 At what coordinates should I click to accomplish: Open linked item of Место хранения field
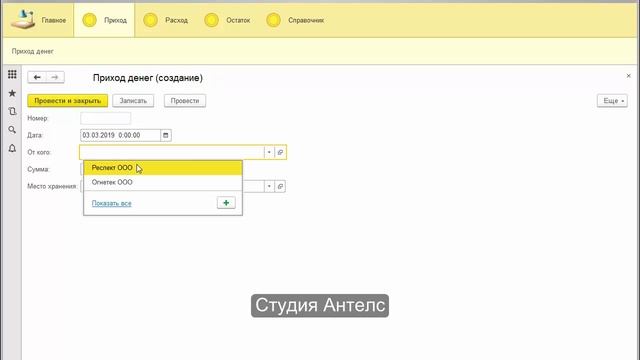tap(280, 187)
